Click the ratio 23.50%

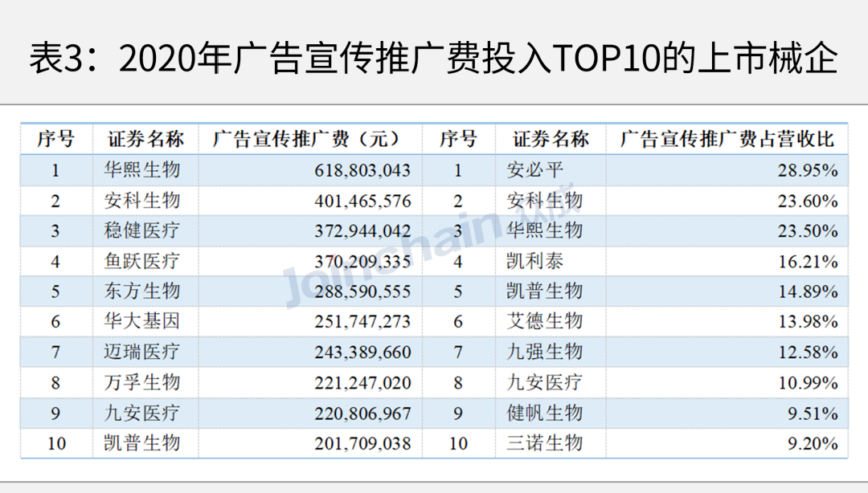808,231
